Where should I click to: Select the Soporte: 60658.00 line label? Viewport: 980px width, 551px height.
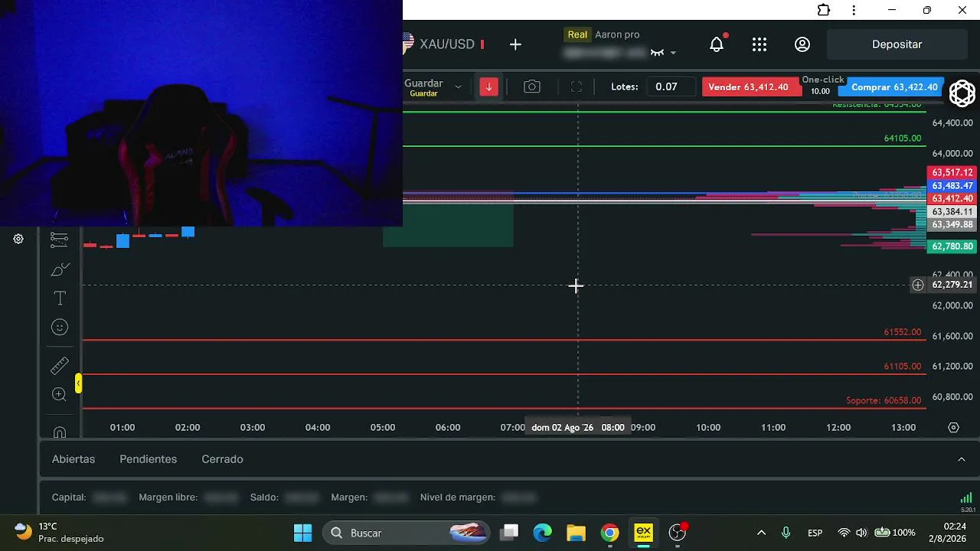[x=884, y=401]
